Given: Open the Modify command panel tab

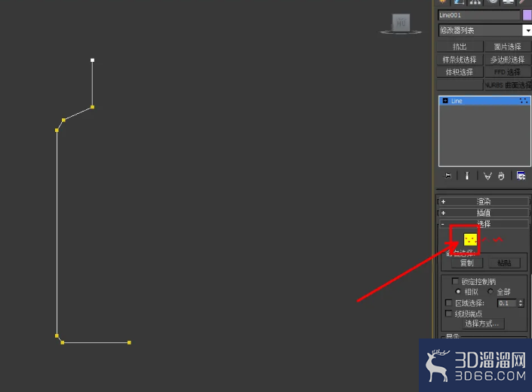Looking at the screenshot, I should (459, 2).
